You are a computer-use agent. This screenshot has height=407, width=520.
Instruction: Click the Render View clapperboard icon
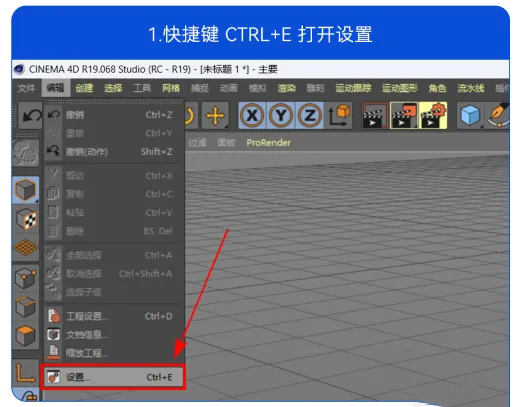[x=375, y=116]
